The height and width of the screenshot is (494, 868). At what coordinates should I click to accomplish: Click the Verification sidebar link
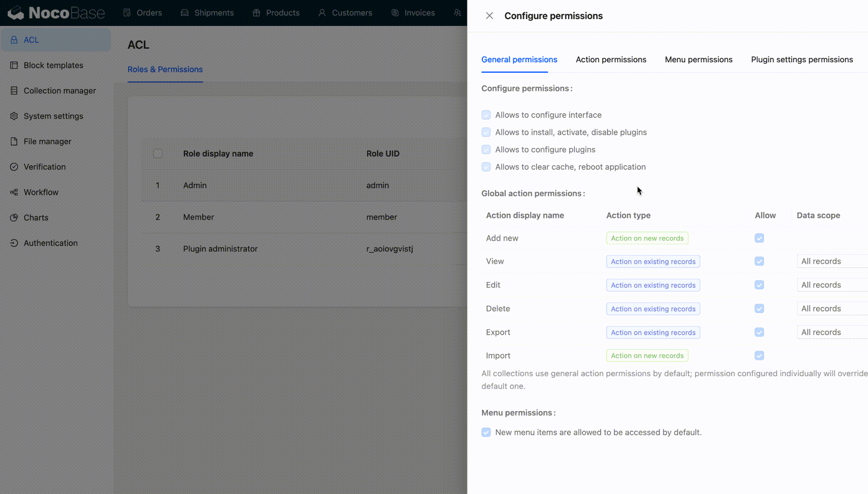(45, 167)
